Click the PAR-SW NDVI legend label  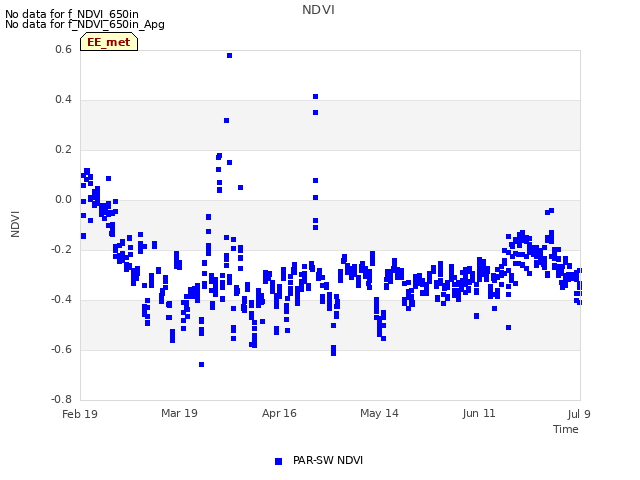[328, 460]
